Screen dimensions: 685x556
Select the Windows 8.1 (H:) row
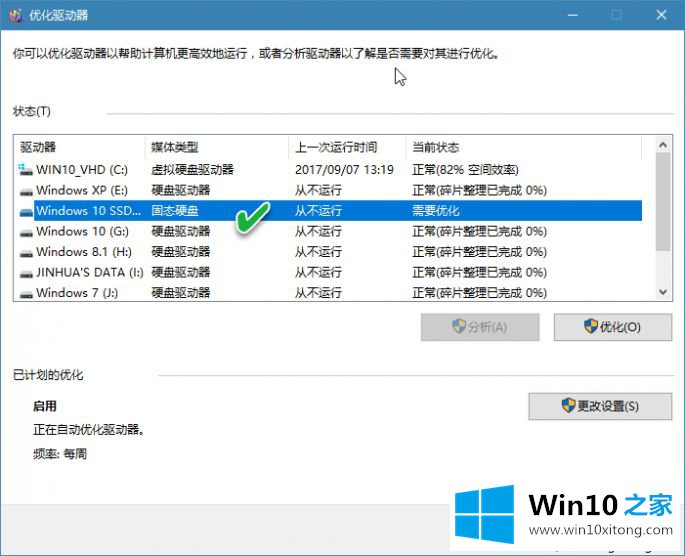(x=330, y=252)
